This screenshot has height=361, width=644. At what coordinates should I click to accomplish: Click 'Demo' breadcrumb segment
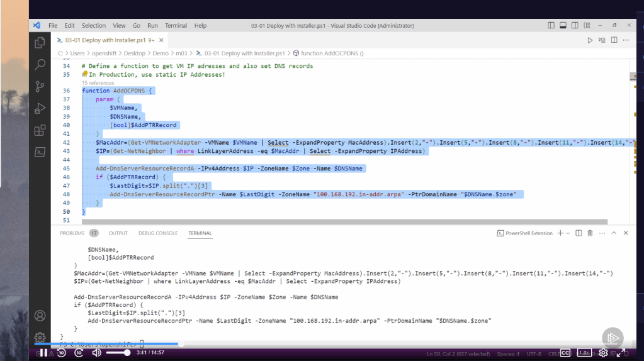pos(161,53)
